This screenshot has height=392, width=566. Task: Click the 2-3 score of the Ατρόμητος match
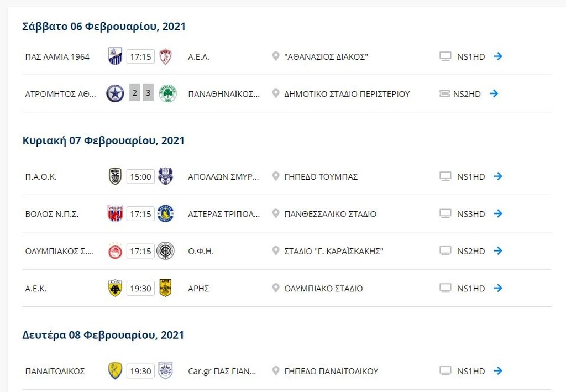(x=140, y=93)
